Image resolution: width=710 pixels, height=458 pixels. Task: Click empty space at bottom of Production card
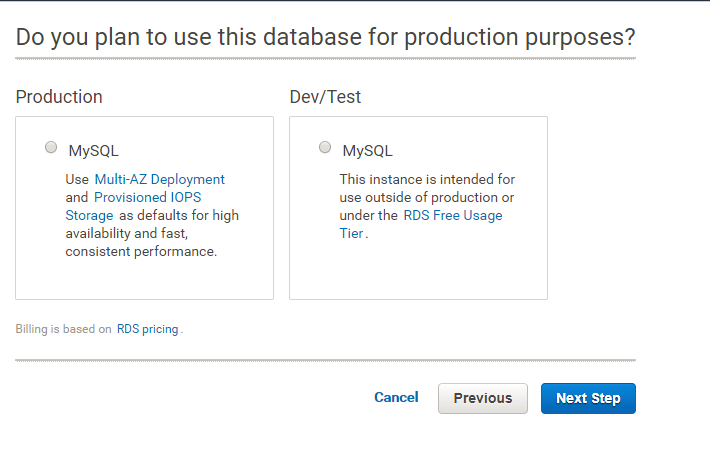[144, 280]
